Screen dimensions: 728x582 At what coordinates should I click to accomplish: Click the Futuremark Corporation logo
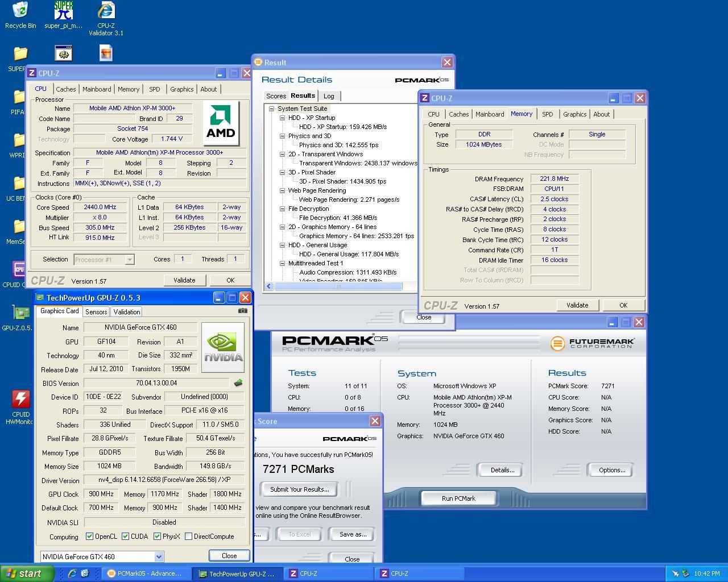(x=593, y=343)
